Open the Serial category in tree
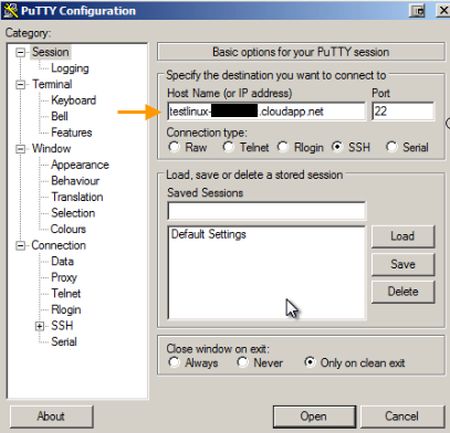 click(64, 342)
